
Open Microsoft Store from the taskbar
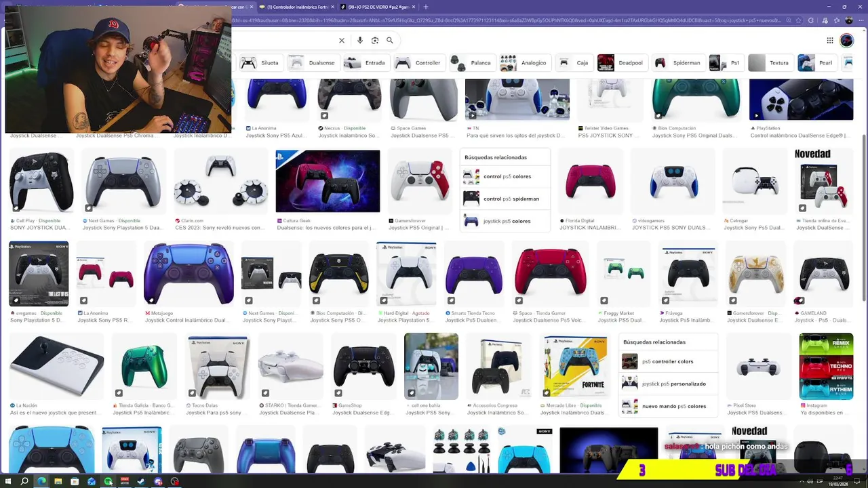(75, 481)
